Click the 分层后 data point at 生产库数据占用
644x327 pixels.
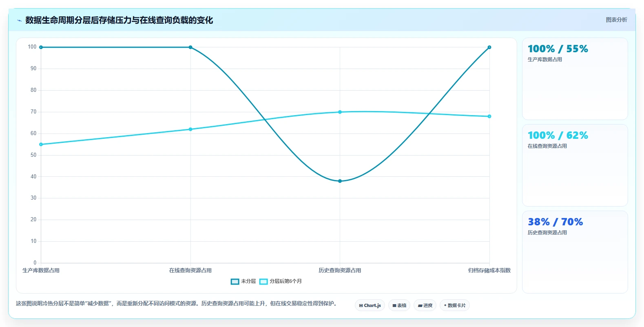(x=41, y=145)
